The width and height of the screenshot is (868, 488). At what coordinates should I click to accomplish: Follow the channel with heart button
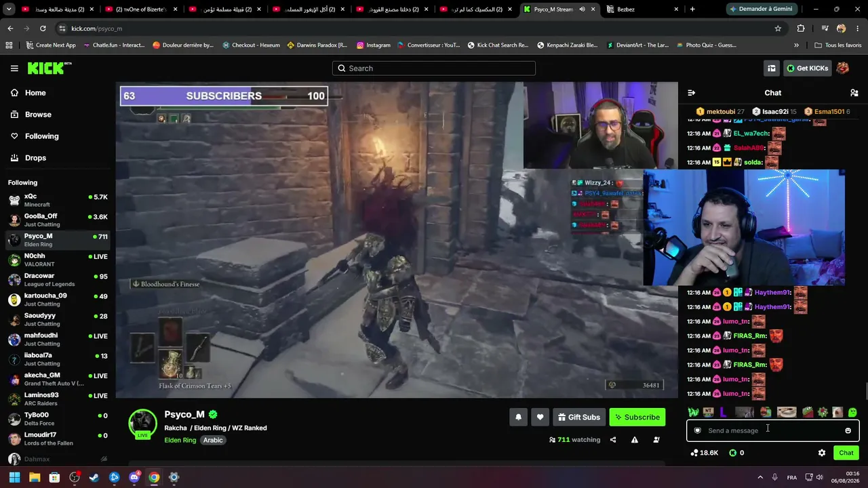point(540,418)
